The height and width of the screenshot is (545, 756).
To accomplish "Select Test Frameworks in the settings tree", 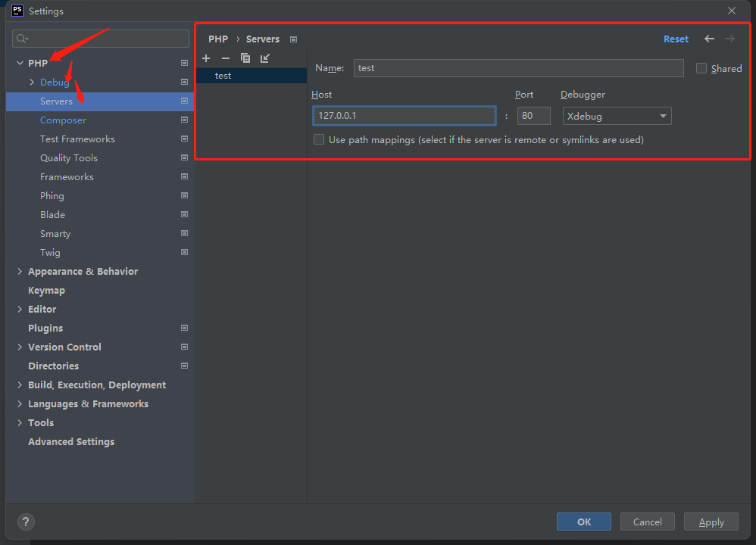I will [x=77, y=139].
